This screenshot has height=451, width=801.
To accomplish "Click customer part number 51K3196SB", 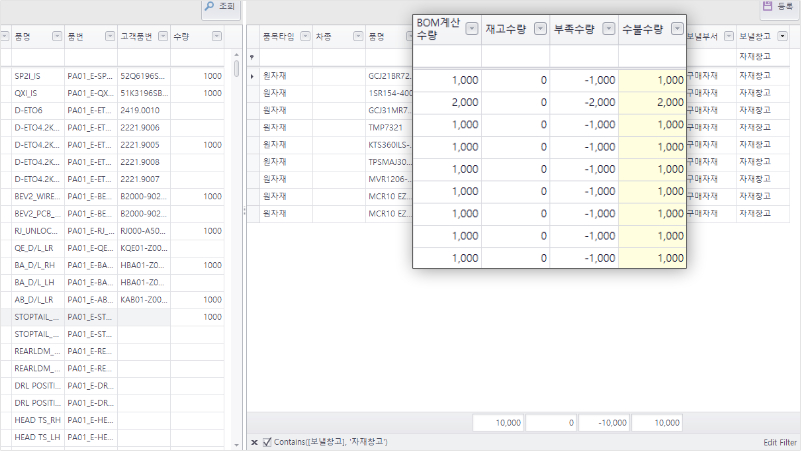I will 144,93.
